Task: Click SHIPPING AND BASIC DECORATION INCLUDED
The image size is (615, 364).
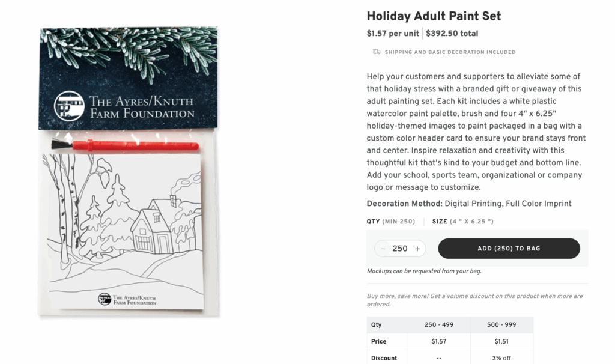Action: point(449,52)
